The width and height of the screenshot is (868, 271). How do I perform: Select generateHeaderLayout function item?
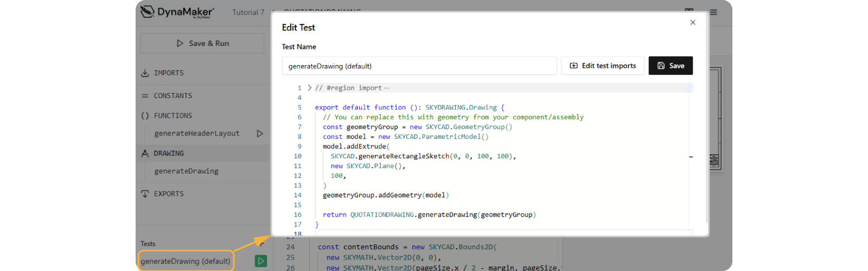coord(196,133)
